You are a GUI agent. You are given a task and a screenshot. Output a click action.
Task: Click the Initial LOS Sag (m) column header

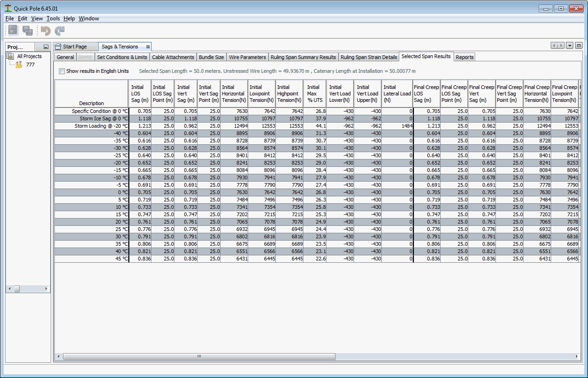140,94
